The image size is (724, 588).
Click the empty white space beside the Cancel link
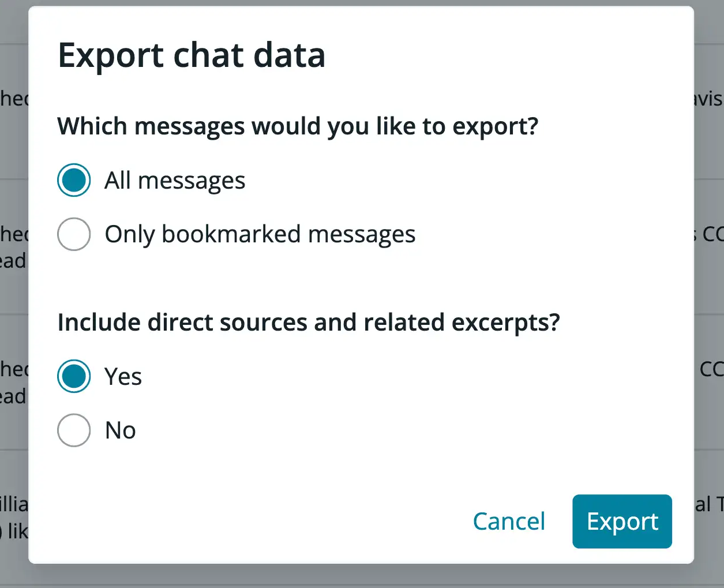pyautogui.click(x=346, y=522)
